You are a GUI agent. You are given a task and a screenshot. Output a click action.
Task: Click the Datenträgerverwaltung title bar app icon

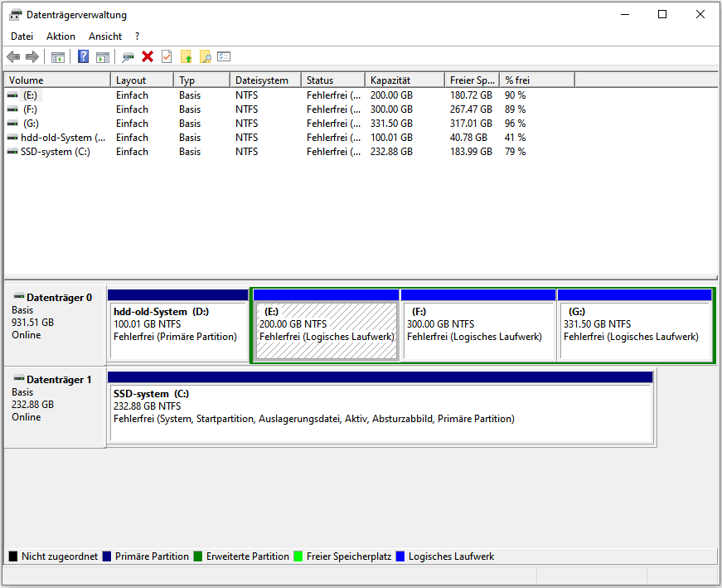pos(15,15)
